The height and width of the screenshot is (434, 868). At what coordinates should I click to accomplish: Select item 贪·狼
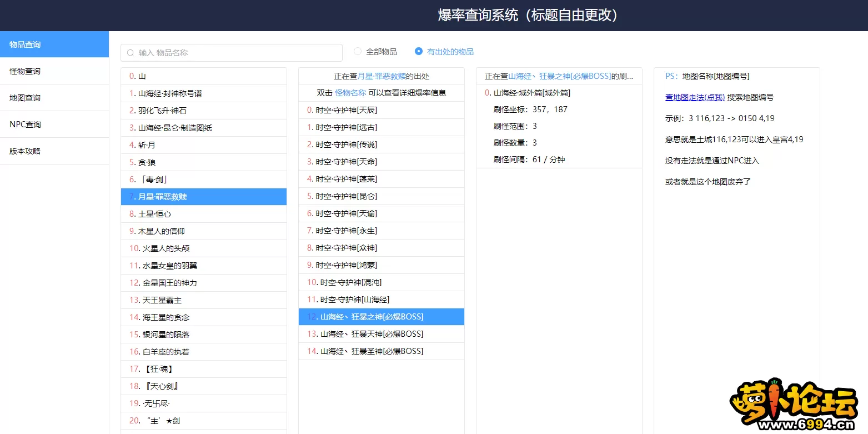[x=204, y=162]
